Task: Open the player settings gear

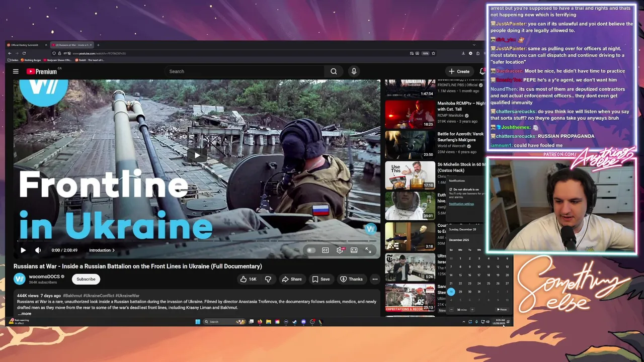Action: [340, 250]
